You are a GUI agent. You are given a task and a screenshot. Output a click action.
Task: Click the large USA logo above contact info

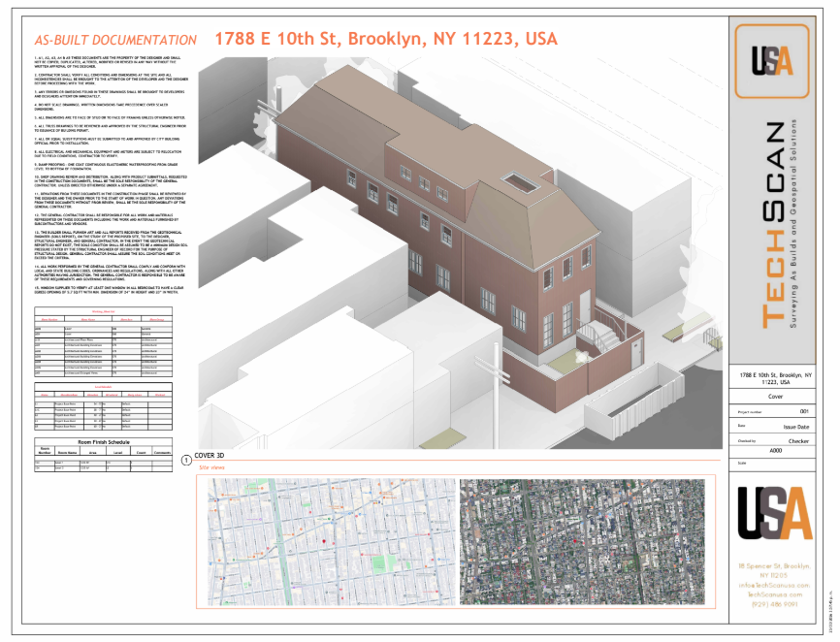[772, 511]
